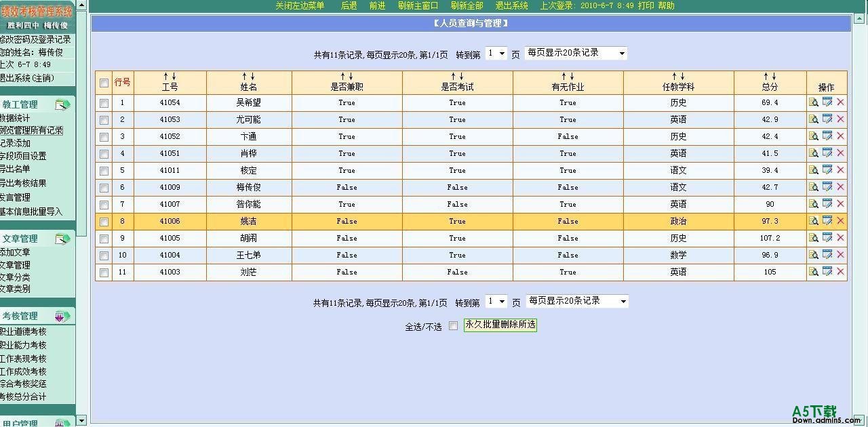Click the sidebar scrollbar down arrow
868x427 pixels.
[x=81, y=421]
